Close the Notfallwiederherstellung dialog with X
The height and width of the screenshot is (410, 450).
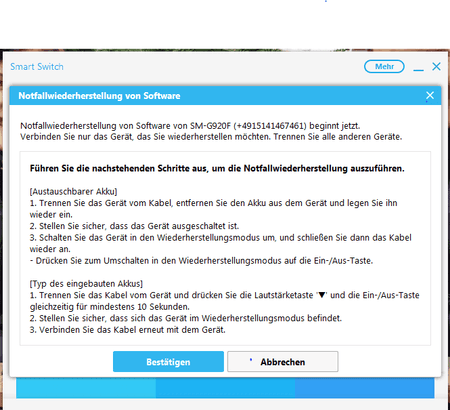pos(430,96)
